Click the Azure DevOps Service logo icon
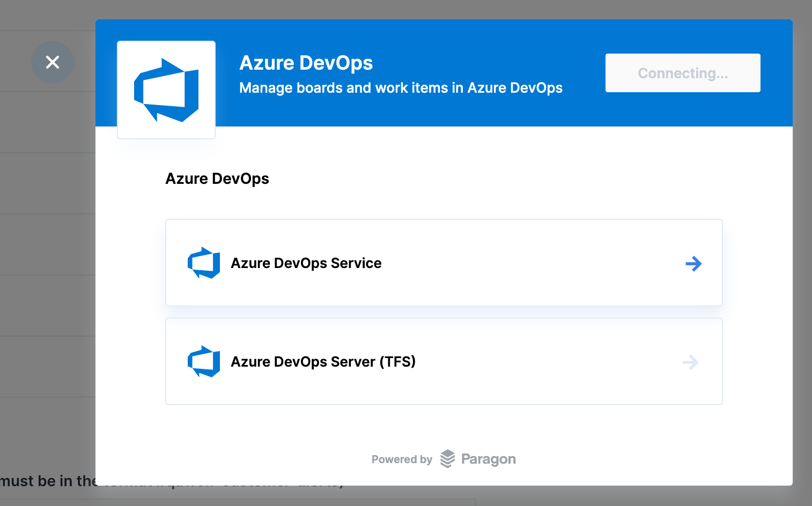This screenshot has width=812, height=506. tap(204, 263)
